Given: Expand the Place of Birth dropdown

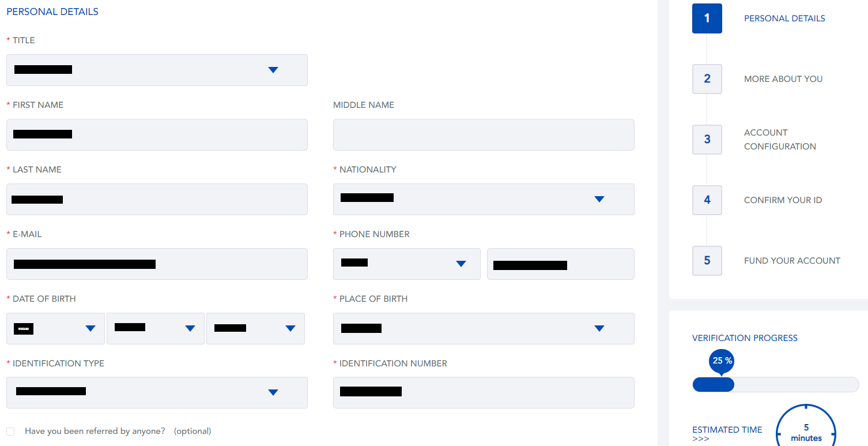Looking at the screenshot, I should tap(484, 328).
